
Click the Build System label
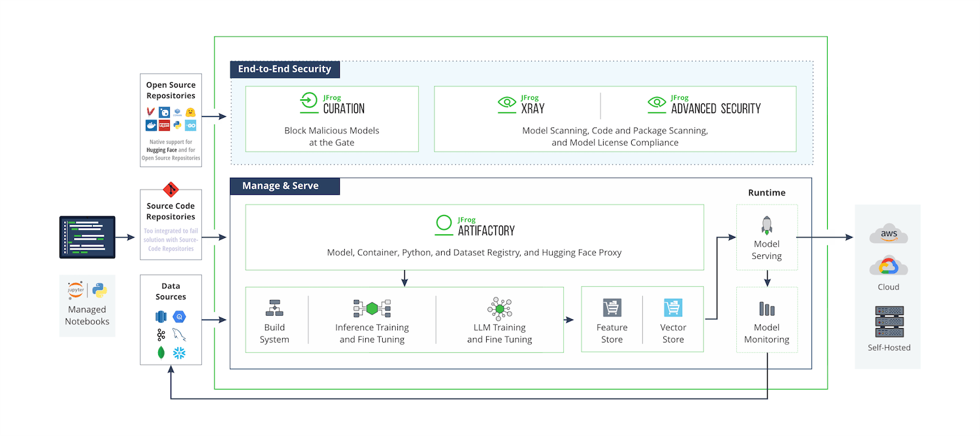pyautogui.click(x=274, y=333)
